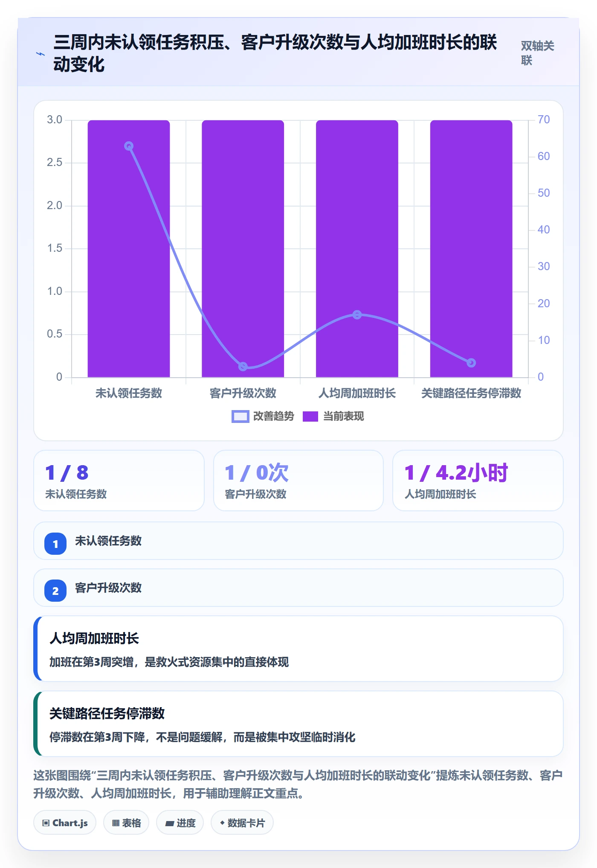Click the 关键路径任务停滞数 axis label

point(471,393)
